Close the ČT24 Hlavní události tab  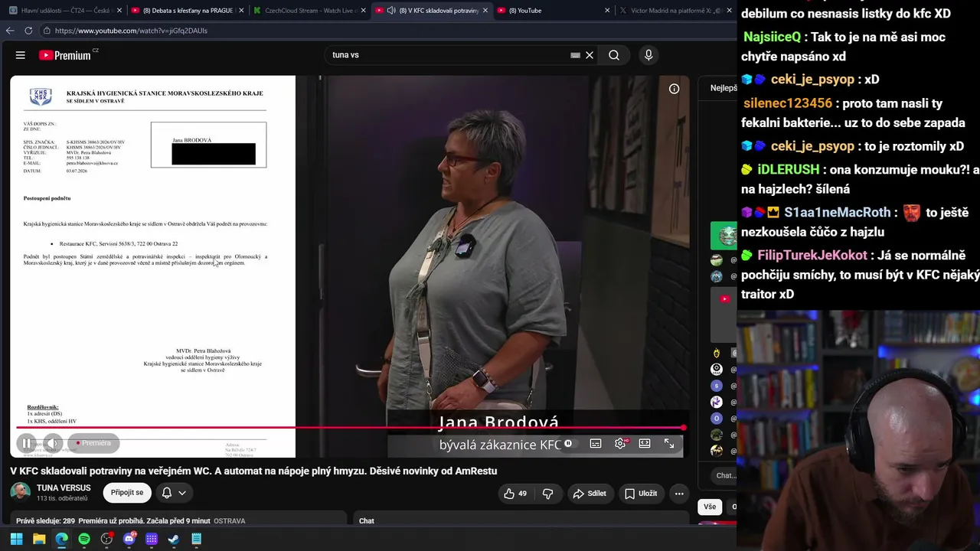pos(119,11)
